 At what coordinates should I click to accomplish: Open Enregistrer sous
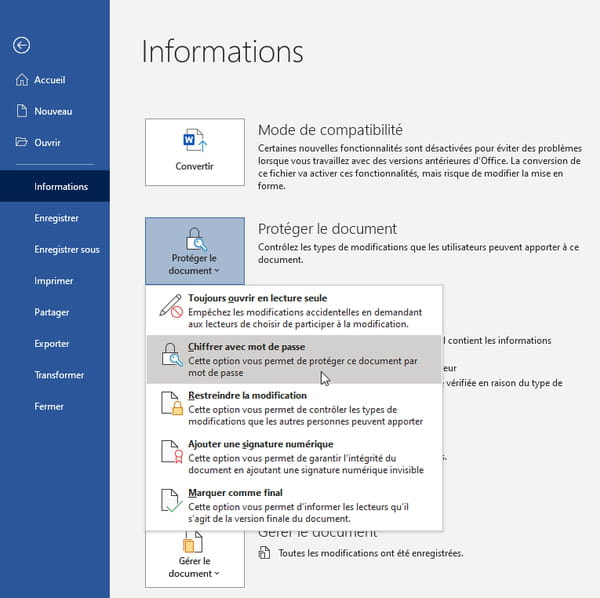click(55, 249)
